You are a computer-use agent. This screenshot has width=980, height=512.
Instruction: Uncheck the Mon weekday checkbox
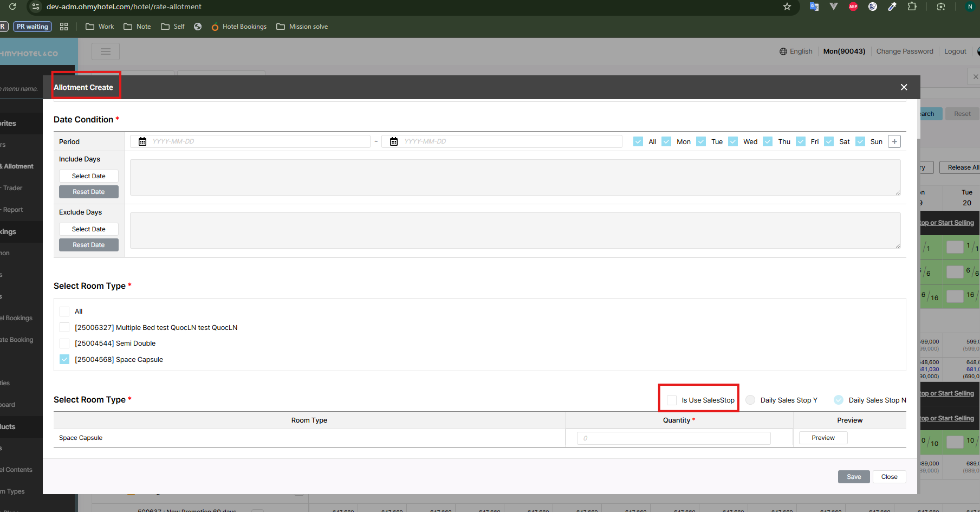pyautogui.click(x=666, y=141)
